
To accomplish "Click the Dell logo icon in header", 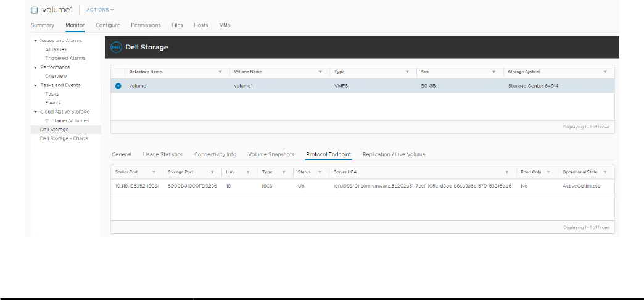I will [115, 47].
